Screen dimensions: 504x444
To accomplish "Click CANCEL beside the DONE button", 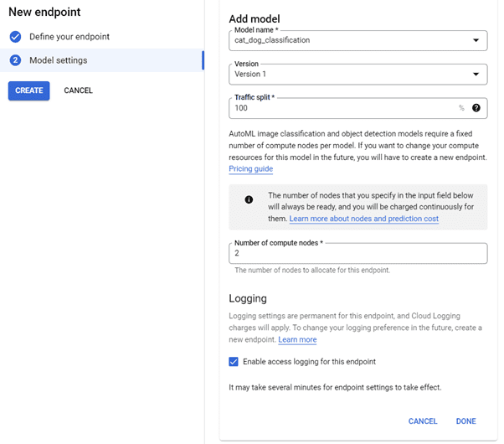I will tap(423, 421).
